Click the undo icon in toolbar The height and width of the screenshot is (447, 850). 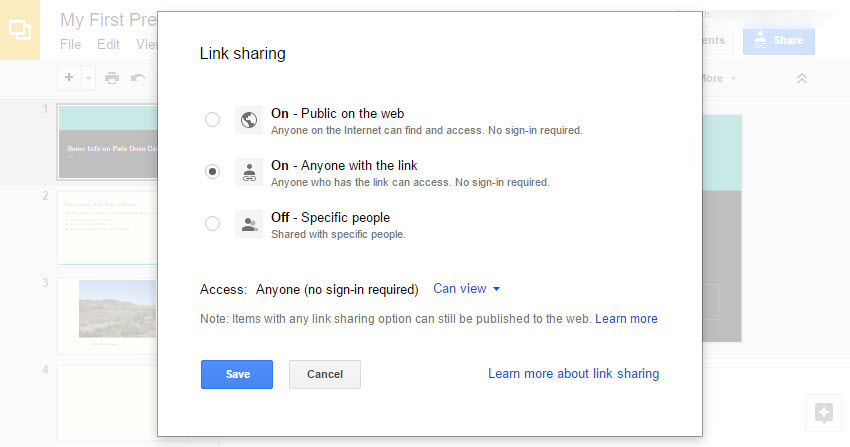point(138,78)
